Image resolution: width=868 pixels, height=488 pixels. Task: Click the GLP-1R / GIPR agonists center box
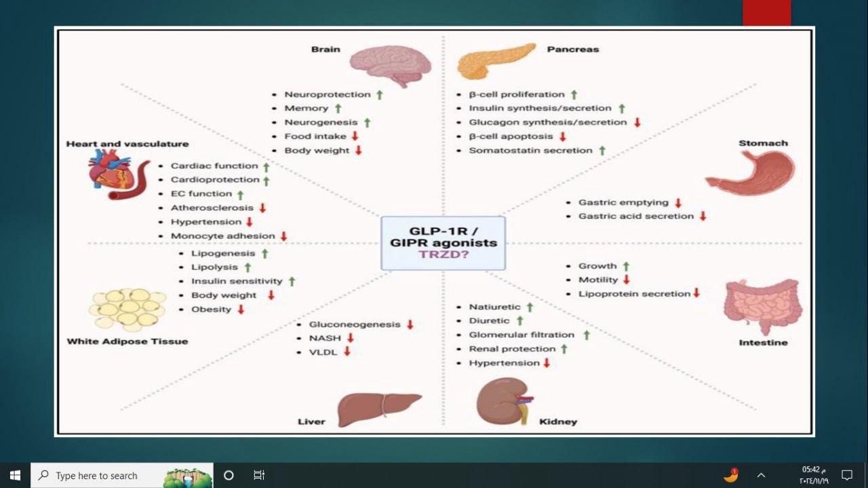(x=443, y=243)
